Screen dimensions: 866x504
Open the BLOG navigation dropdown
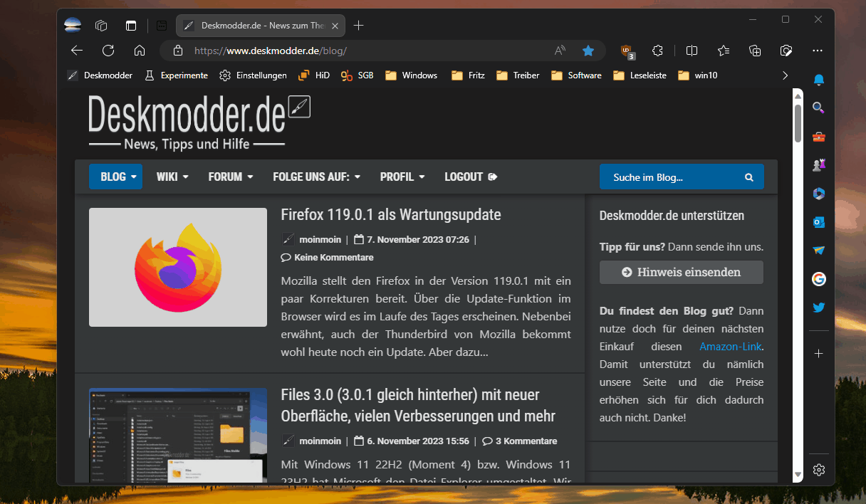coord(115,177)
